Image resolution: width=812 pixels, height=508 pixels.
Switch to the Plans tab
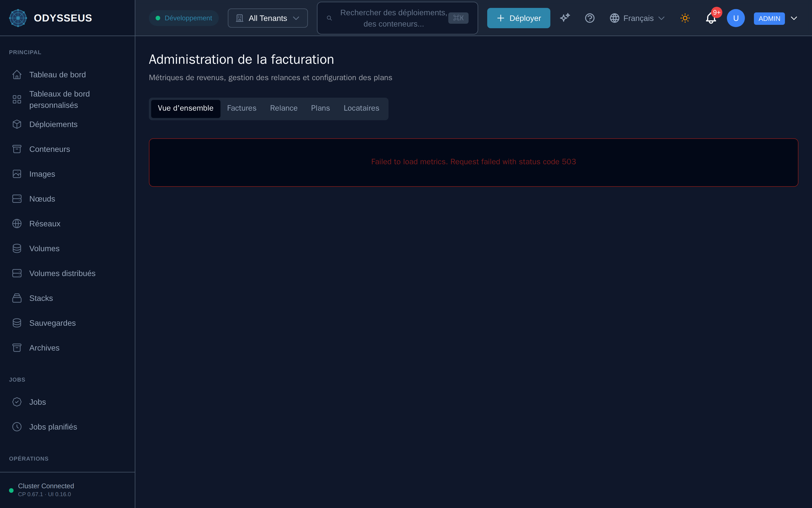click(320, 109)
